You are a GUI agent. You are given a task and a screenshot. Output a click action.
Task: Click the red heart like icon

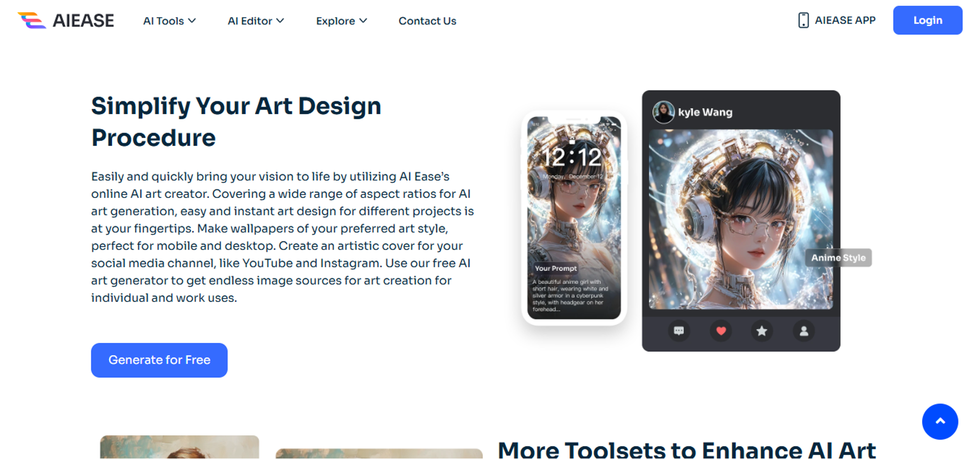click(x=721, y=331)
